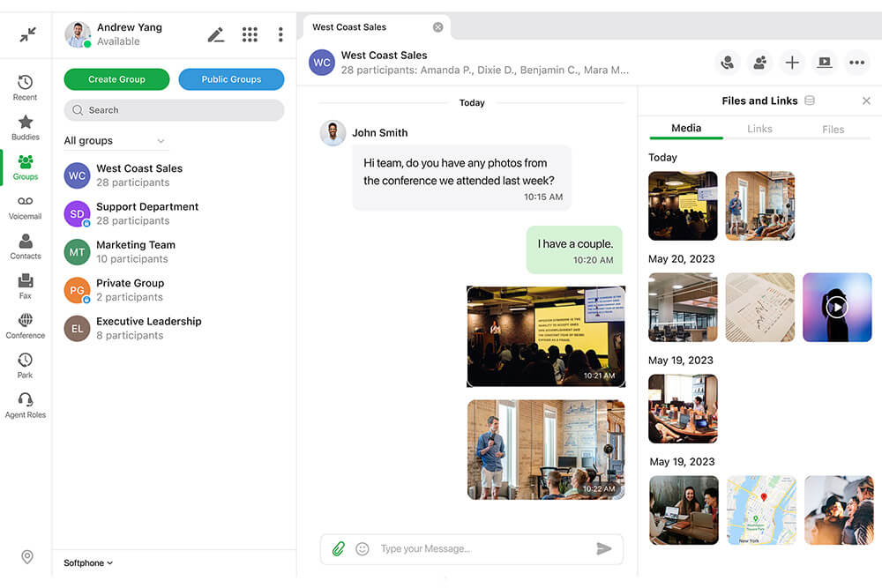Open the Support Department group

coord(175,213)
